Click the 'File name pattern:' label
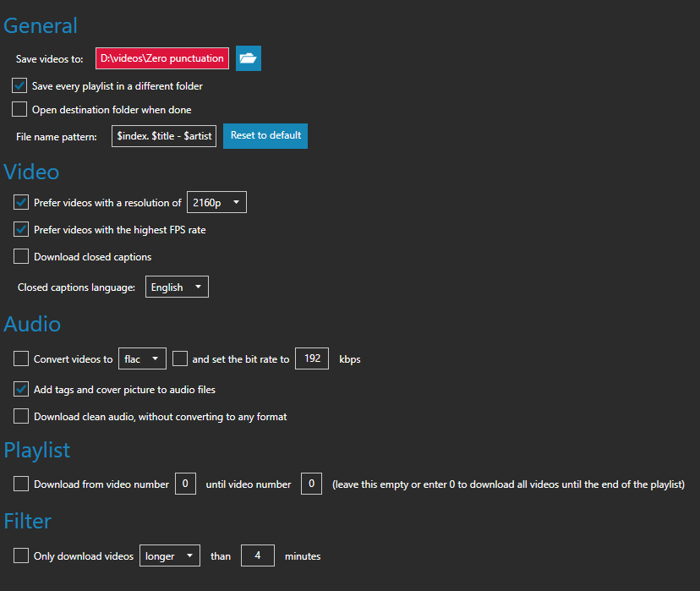This screenshot has width=700, height=591. (x=57, y=137)
